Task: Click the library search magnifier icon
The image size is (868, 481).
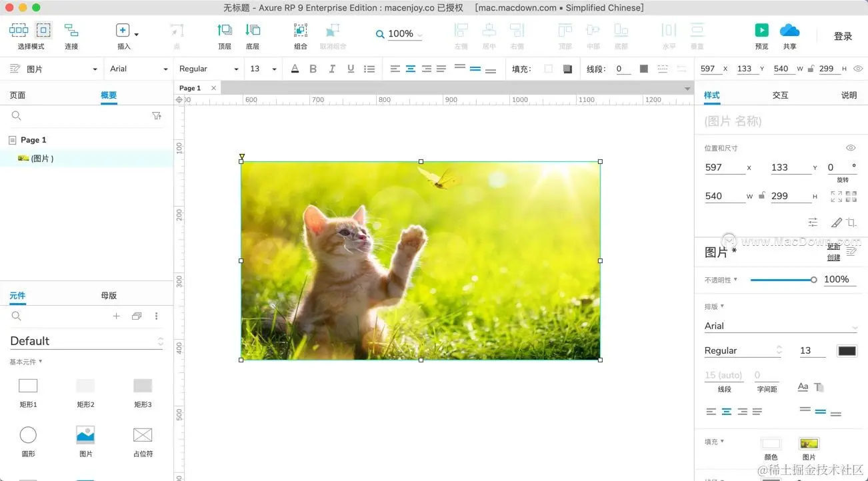Action: point(17,316)
